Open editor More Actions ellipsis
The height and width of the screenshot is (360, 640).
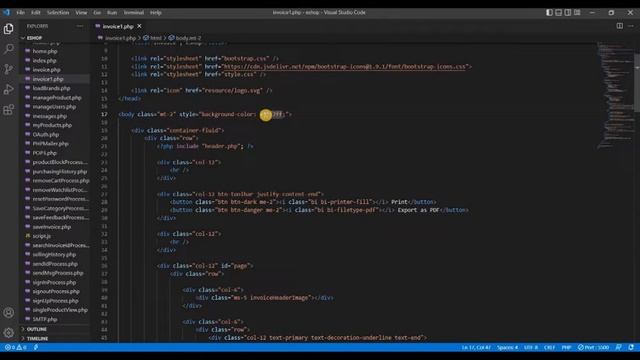[631, 26]
